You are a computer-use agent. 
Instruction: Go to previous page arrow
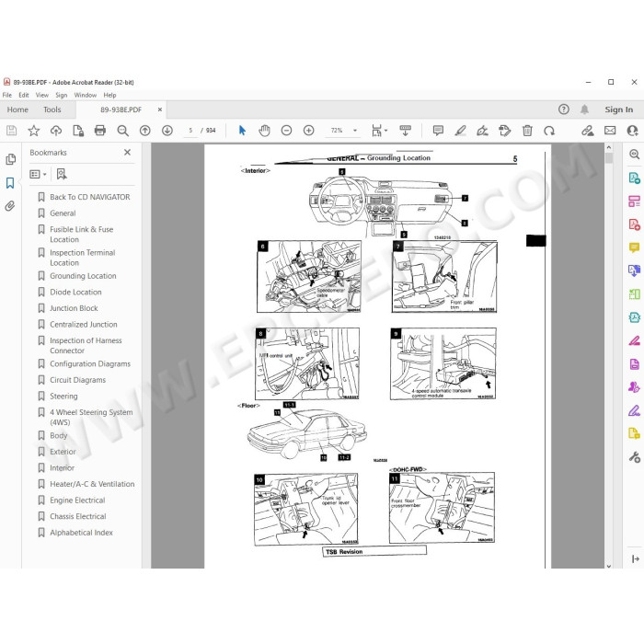(144, 131)
